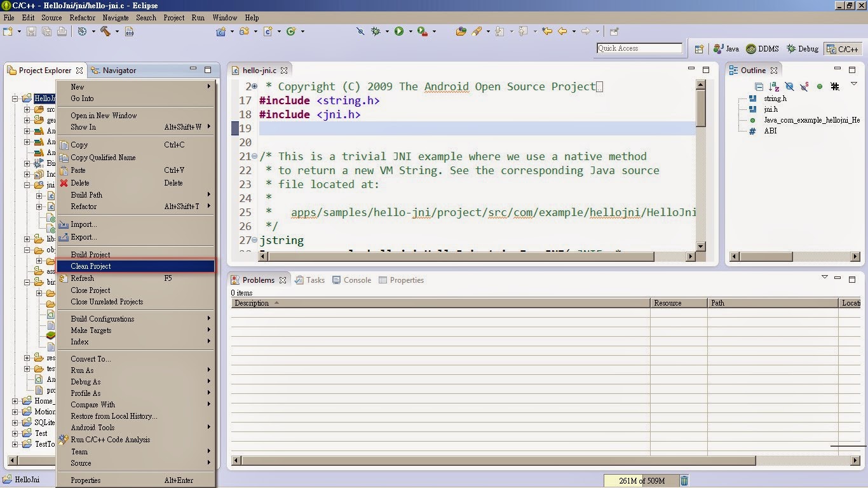Click the editor vertical scrollbar thumb
Screen dimensions: 868x488
click(701, 107)
